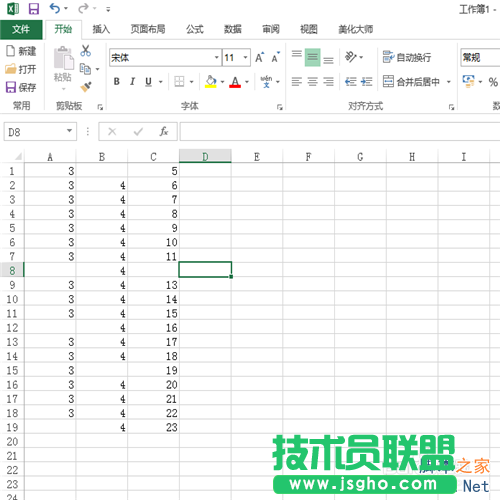Increase font size with larger A

pos(260,57)
